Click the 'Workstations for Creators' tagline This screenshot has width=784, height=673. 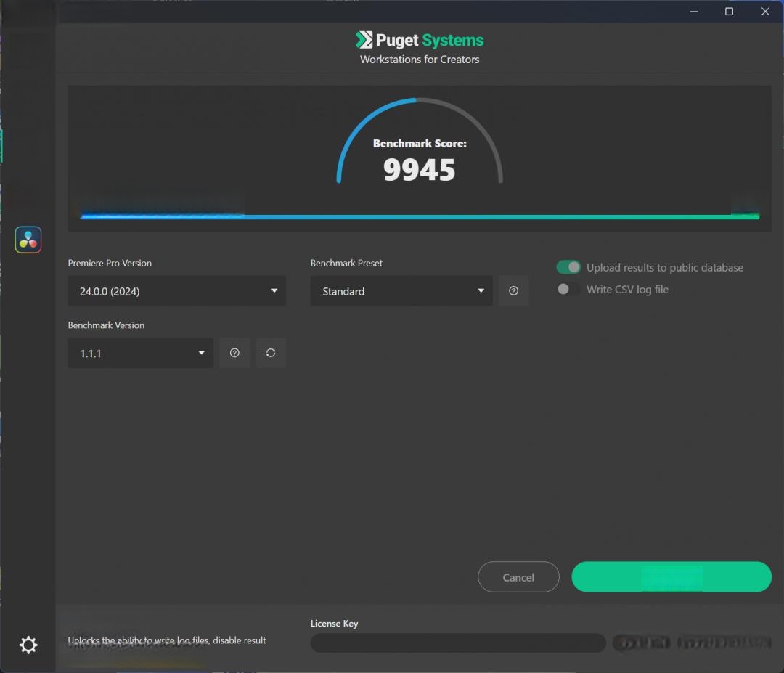[x=420, y=60]
